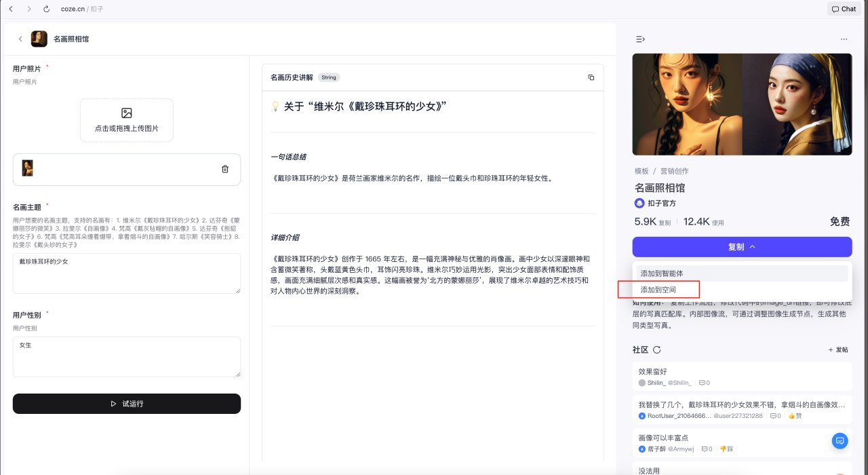Click the 赞 thumbs-up on RootUser's post

click(795, 416)
